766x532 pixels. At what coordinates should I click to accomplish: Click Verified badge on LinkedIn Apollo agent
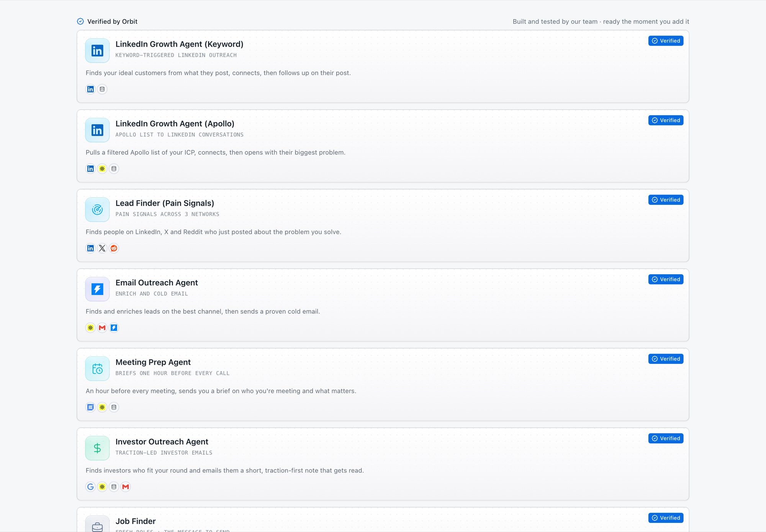[666, 120]
